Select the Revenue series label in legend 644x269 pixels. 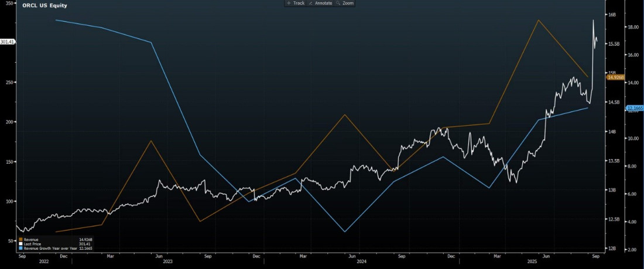pos(32,239)
